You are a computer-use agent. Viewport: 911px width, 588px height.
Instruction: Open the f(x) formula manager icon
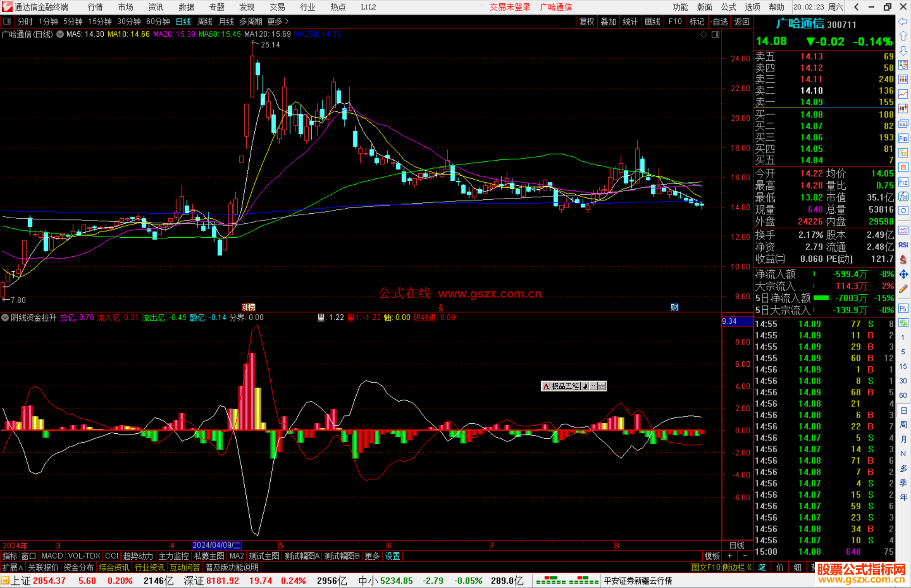click(x=903, y=196)
